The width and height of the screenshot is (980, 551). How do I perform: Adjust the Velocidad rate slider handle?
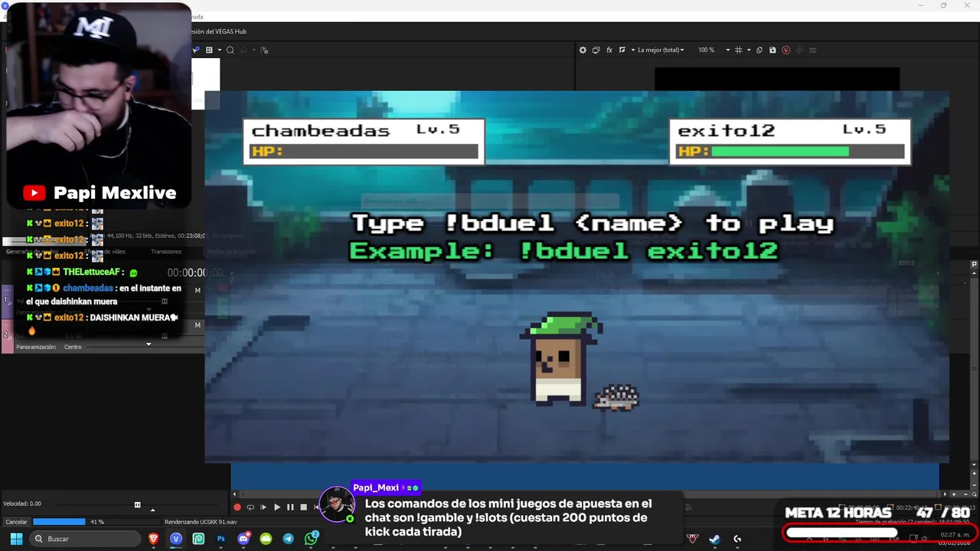pos(137,504)
